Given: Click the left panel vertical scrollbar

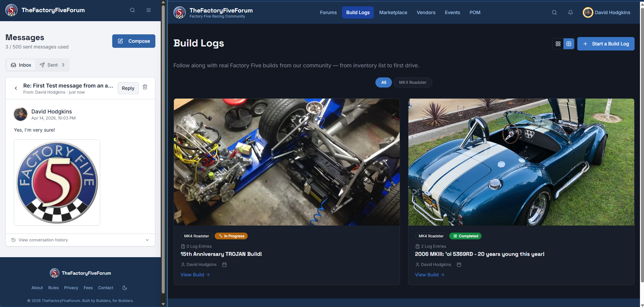Looking at the screenshot, I should 163,149.
